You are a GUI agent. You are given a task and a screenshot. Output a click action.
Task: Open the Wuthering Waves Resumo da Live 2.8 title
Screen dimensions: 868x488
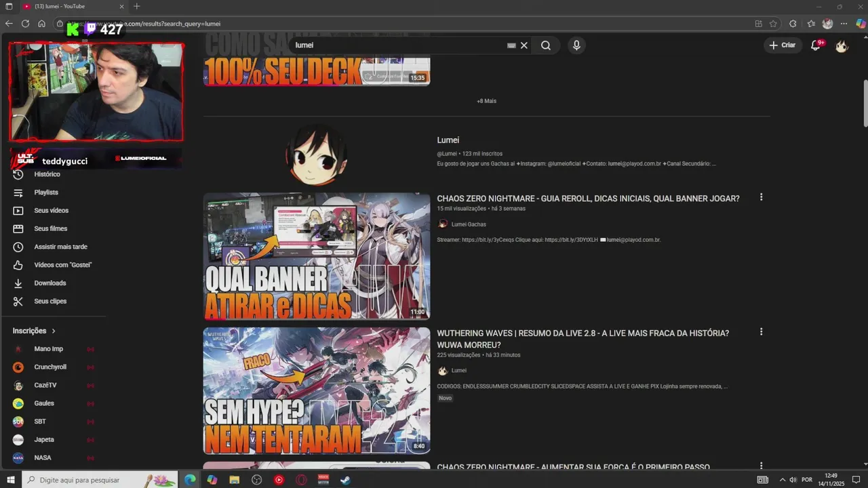(583, 340)
